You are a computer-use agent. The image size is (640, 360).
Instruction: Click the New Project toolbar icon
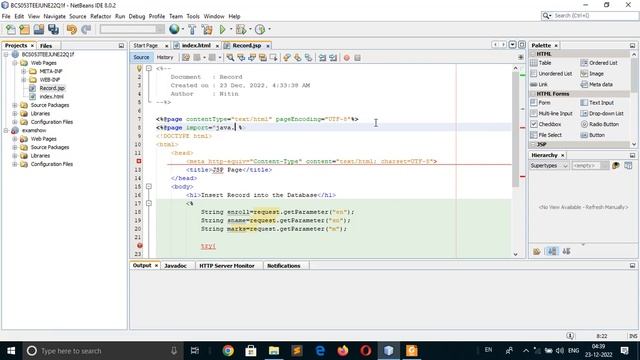(24, 29)
